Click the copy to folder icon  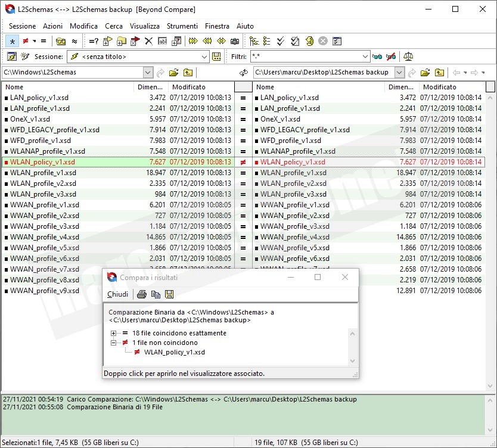(108, 41)
